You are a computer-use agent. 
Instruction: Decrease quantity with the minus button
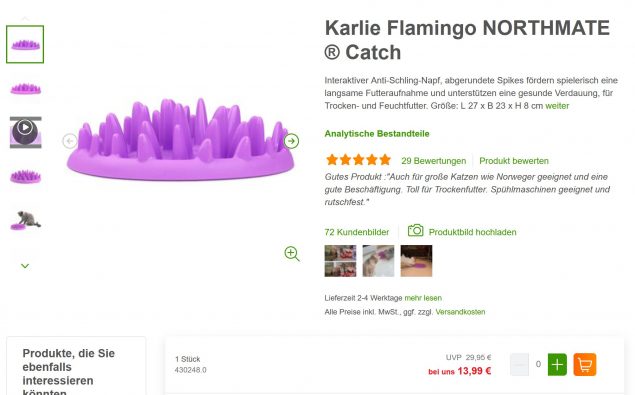tap(519, 365)
